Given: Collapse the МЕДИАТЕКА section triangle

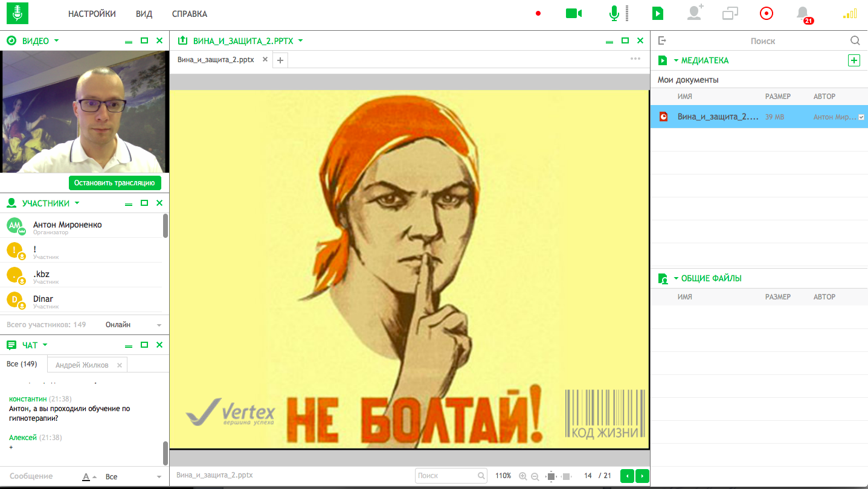Looking at the screenshot, I should tap(676, 60).
